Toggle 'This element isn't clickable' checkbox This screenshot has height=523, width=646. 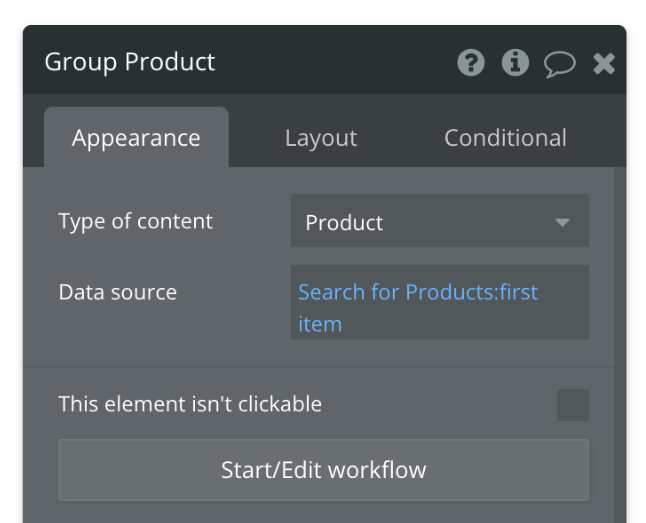tap(573, 405)
